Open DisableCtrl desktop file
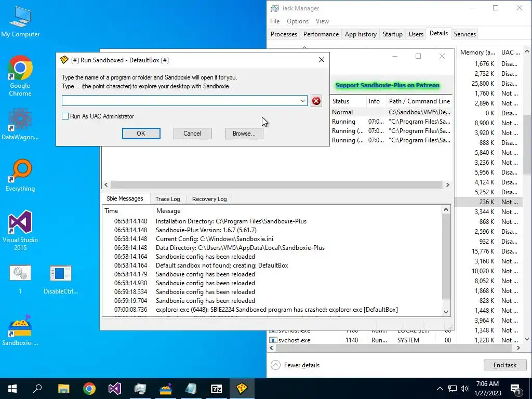 coord(61,279)
